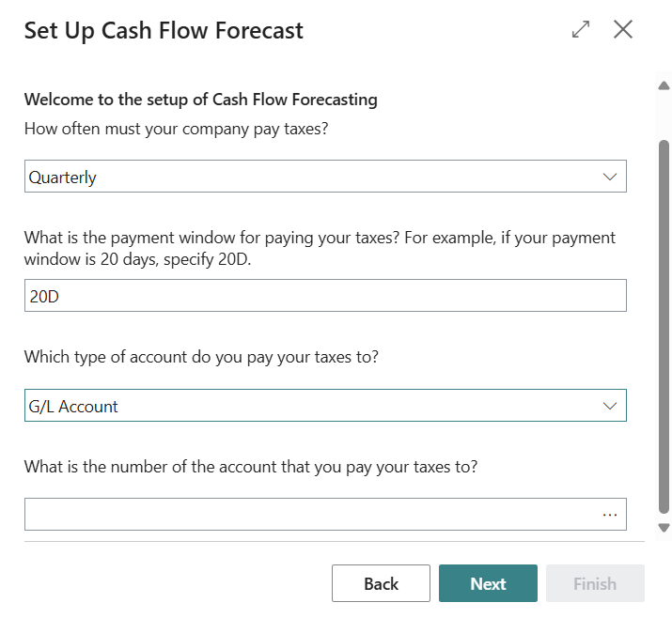Open the tax account type combo box
The height and width of the screenshot is (618, 672).
click(x=325, y=406)
